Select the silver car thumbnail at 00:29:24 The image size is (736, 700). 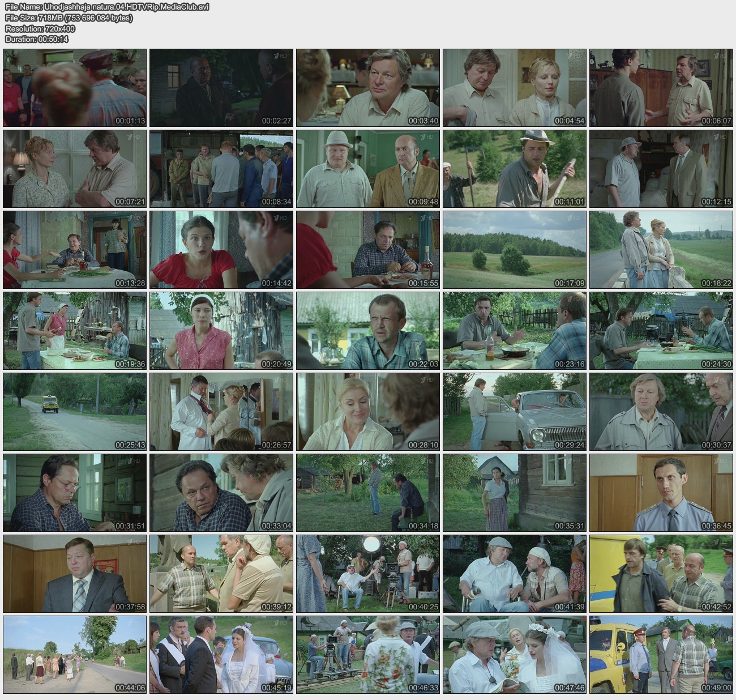click(x=515, y=412)
